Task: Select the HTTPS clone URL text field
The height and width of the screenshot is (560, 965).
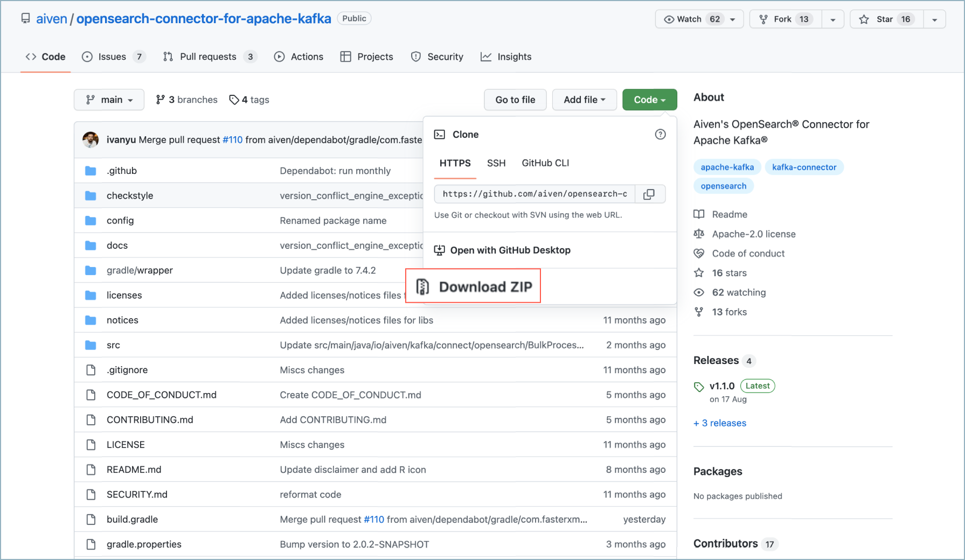Action: pos(534,194)
